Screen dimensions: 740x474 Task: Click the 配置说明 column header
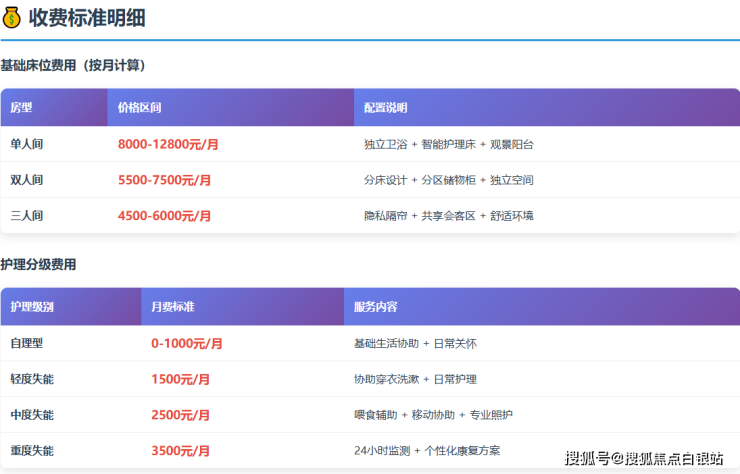(385, 108)
